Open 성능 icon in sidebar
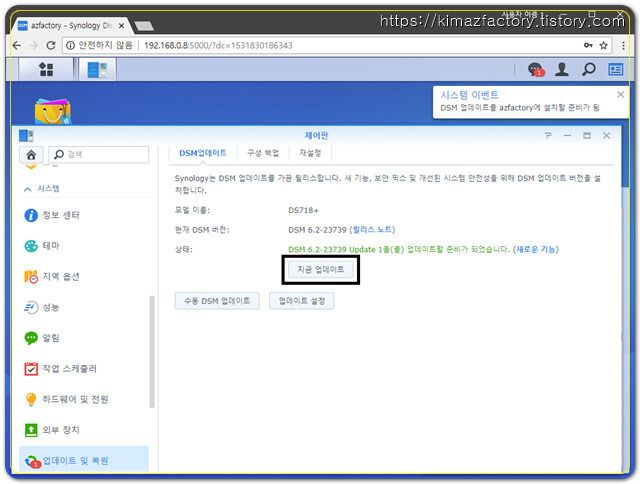Screen dimensions: 640x484 (x=31, y=307)
